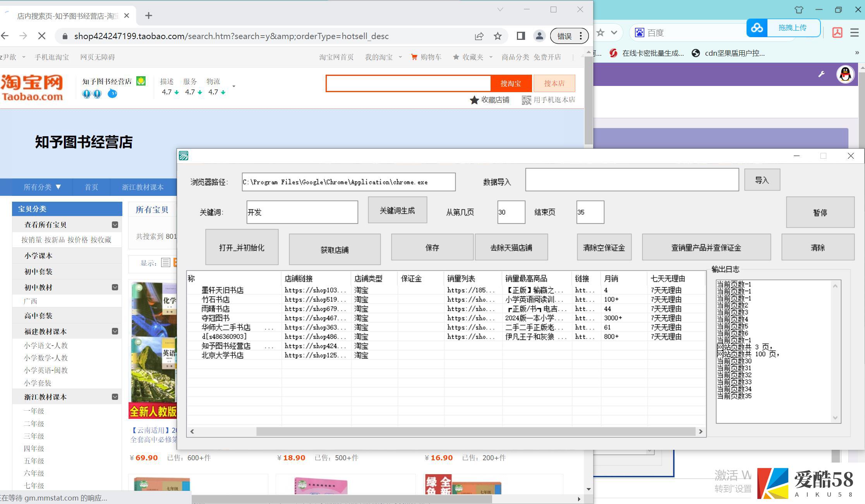Click Baidu paw icon in search box

[640, 33]
